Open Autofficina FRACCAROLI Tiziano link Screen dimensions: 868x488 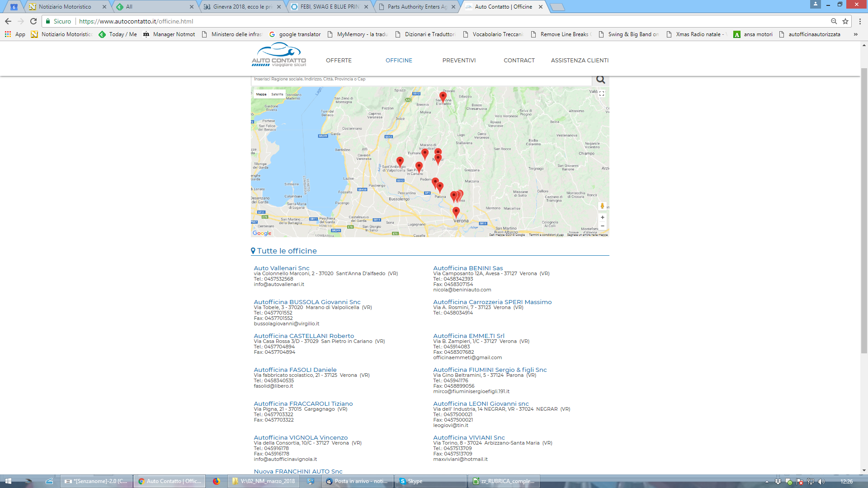[303, 404]
